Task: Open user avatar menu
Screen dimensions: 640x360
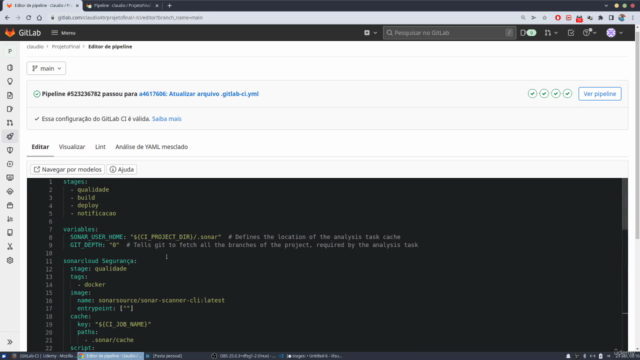Action: point(614,33)
